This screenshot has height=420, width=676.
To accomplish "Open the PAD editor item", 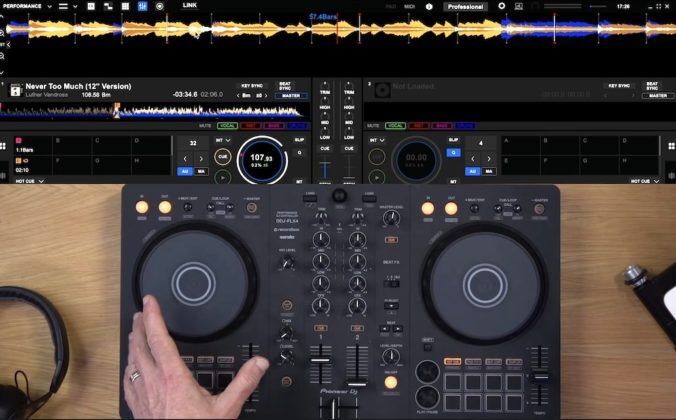I will click(391, 6).
